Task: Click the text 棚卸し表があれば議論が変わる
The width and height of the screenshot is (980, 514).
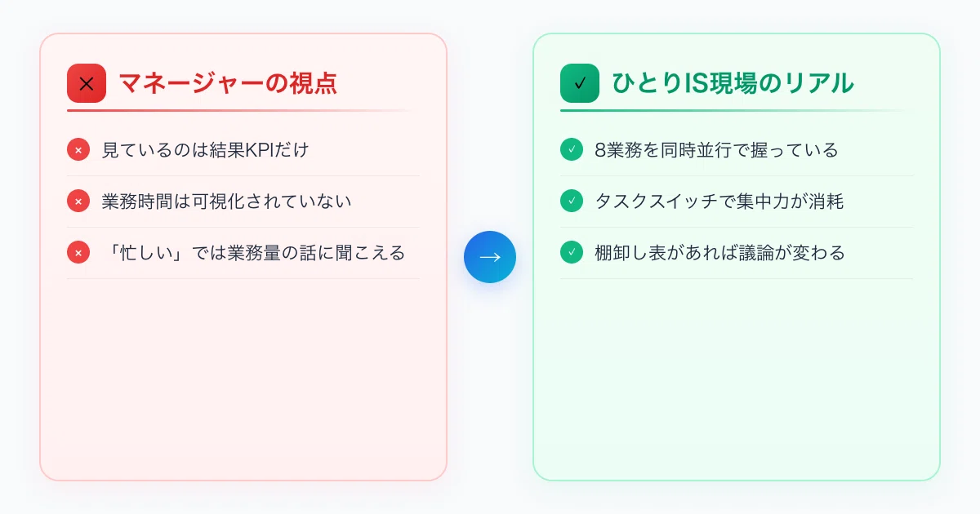Action: 719,253
